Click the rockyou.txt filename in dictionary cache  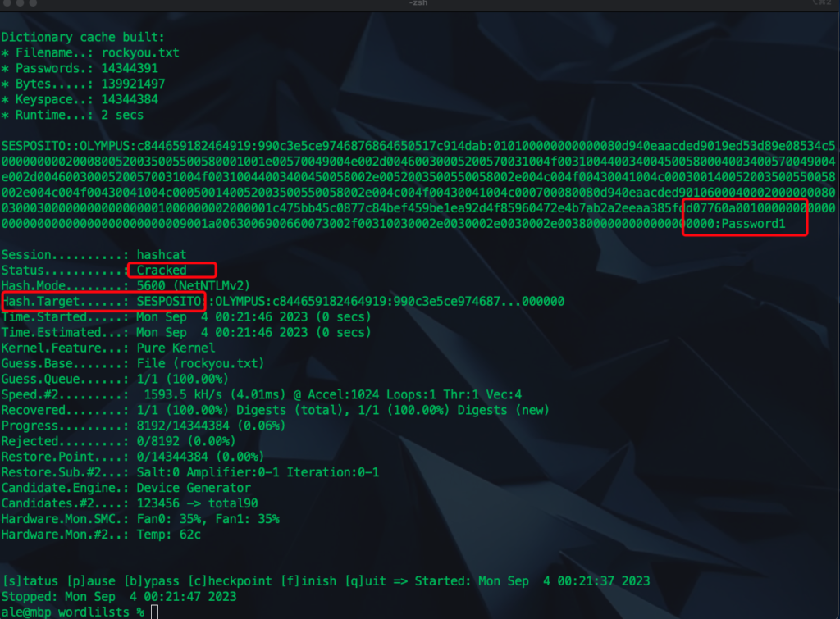click(140, 53)
